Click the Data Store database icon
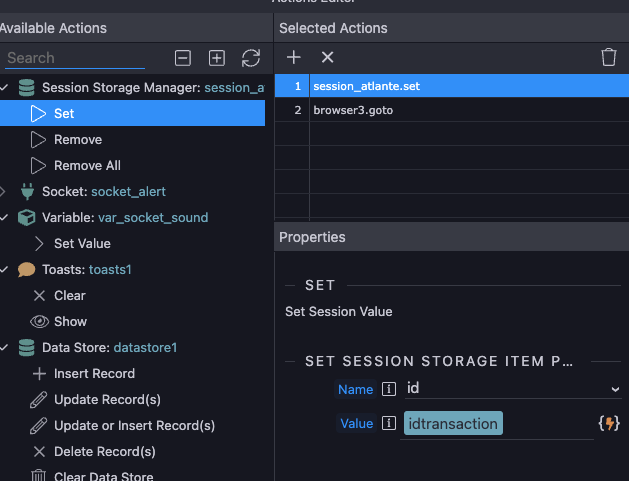This screenshot has width=629, height=481. coord(26,347)
